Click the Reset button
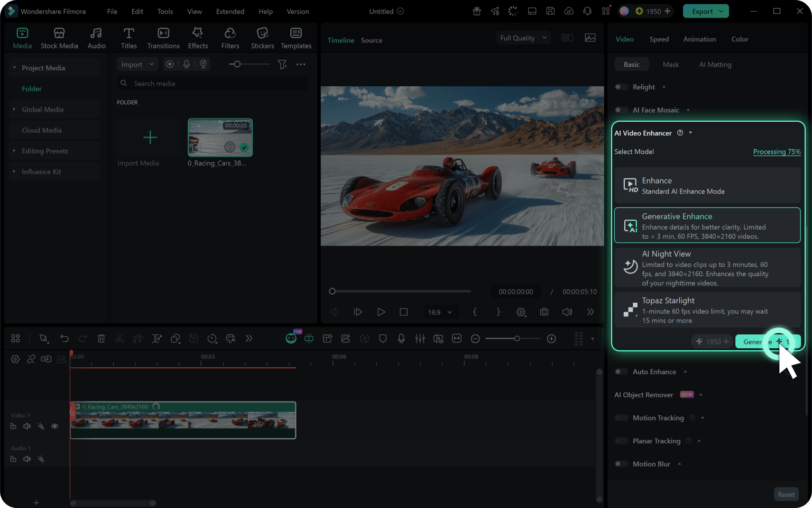 [786, 494]
